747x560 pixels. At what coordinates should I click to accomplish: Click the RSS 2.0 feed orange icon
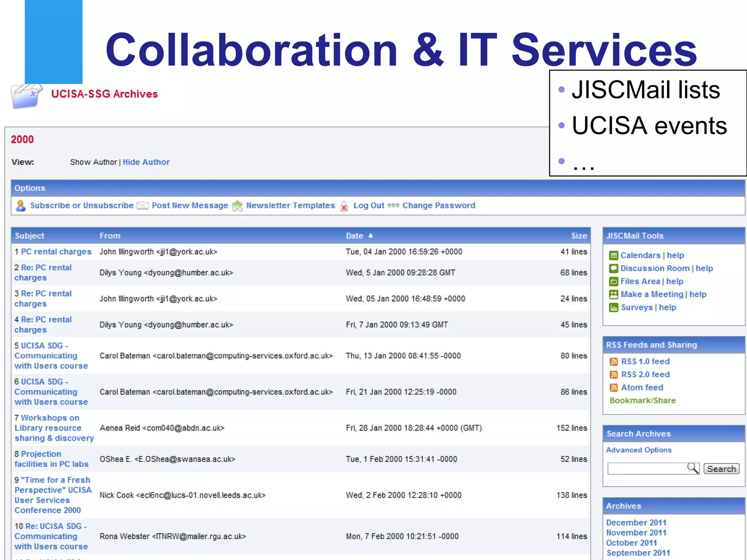(614, 375)
